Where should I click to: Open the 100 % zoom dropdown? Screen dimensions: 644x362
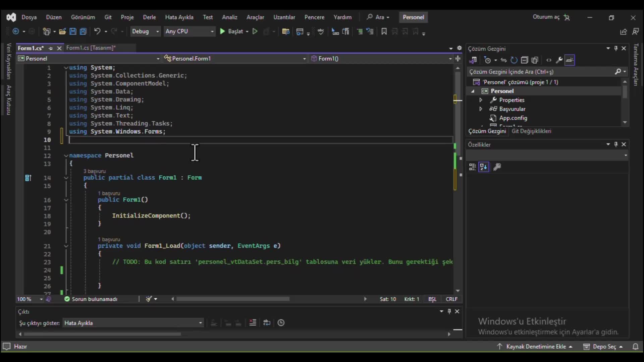[x=30, y=299]
